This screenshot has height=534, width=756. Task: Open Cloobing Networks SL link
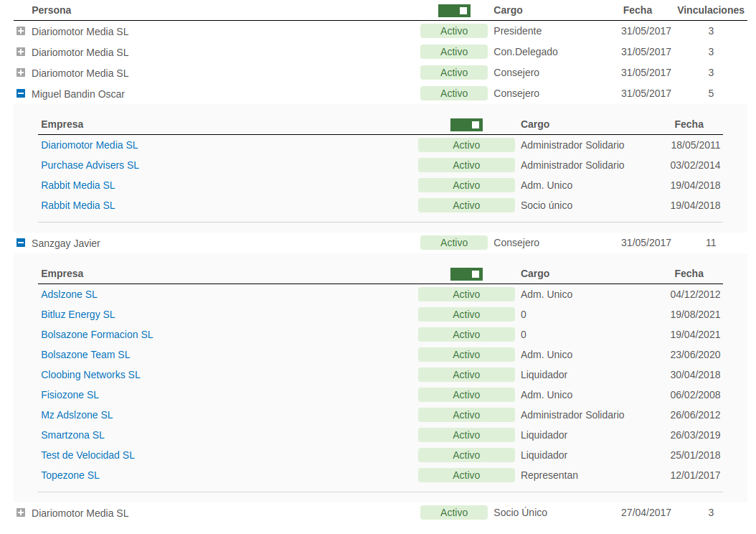pyautogui.click(x=90, y=375)
